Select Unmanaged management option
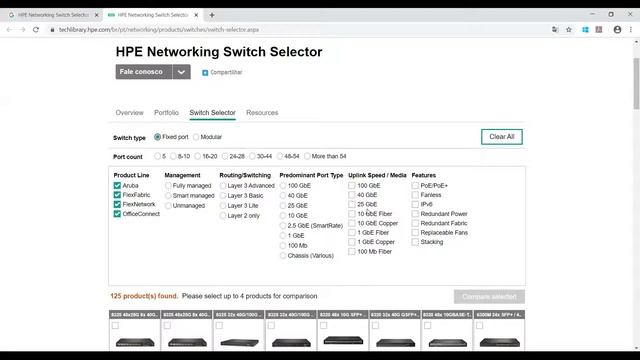This screenshot has width=640, height=360. pos(168,206)
